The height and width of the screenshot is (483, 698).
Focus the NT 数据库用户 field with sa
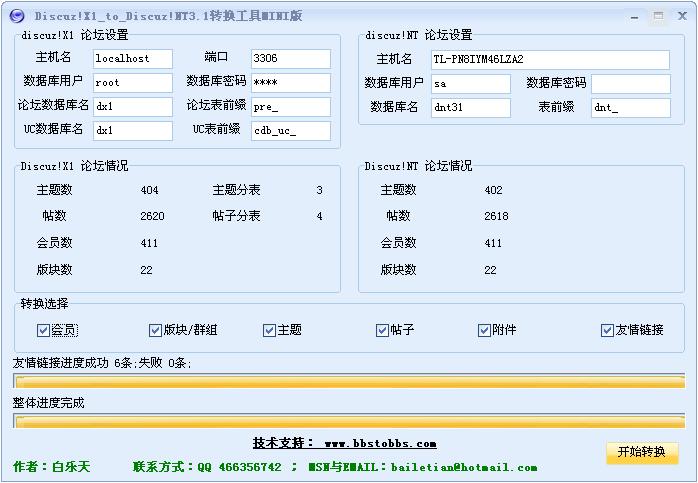(x=471, y=84)
